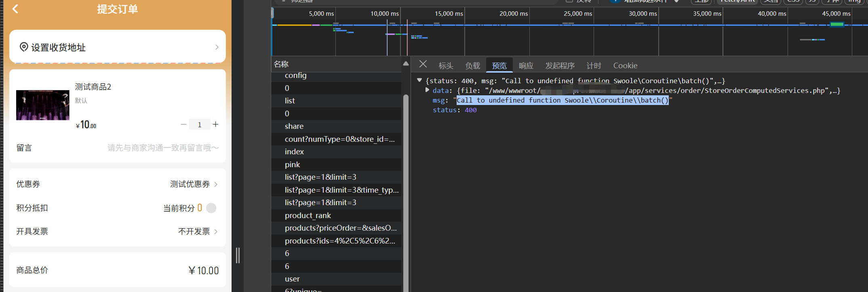The height and width of the screenshot is (292, 868).
Task: Switch to the 标头 tab
Action: (x=446, y=65)
